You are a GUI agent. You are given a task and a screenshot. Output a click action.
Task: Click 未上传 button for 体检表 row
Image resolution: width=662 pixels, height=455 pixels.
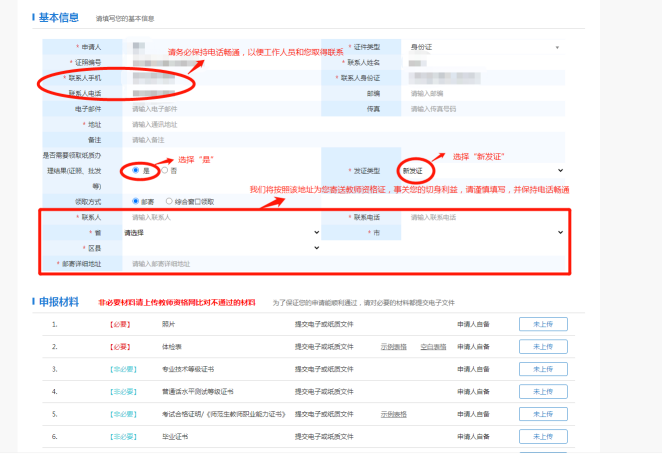(543, 347)
